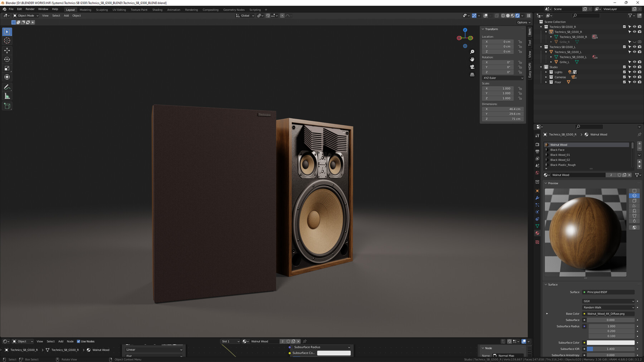Uncheck the Studio collection checkbox
Image resolution: width=644 pixels, height=362 pixels.
(x=624, y=67)
